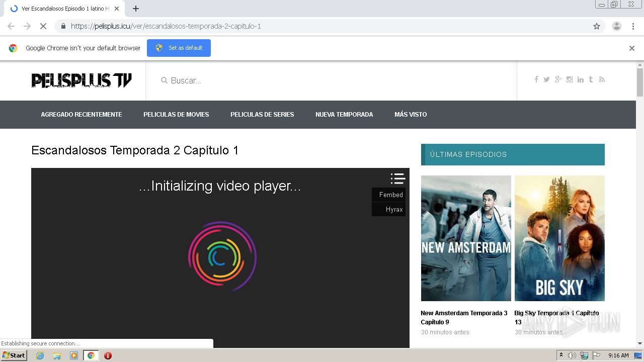
Task: Open the Tumblr social icon
Action: click(591, 79)
